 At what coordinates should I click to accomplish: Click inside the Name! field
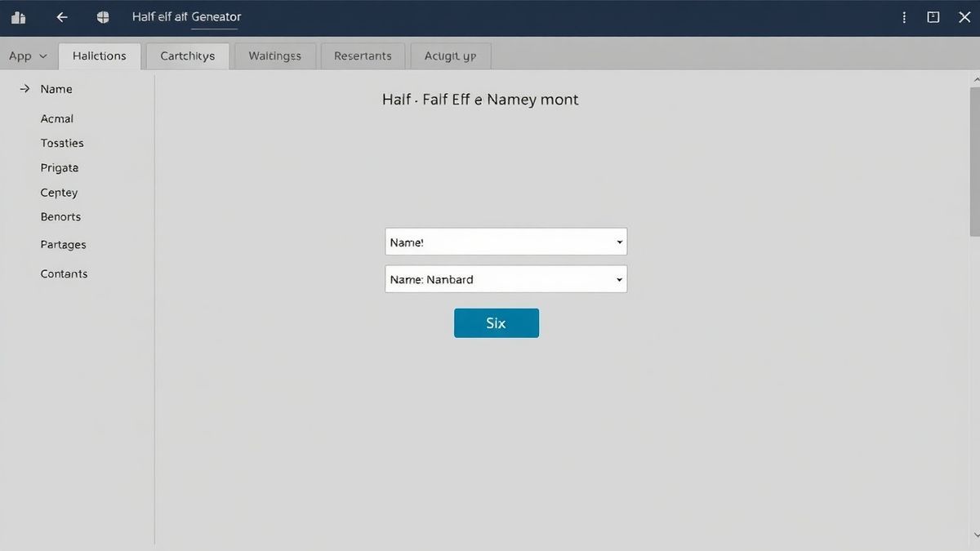506,242
